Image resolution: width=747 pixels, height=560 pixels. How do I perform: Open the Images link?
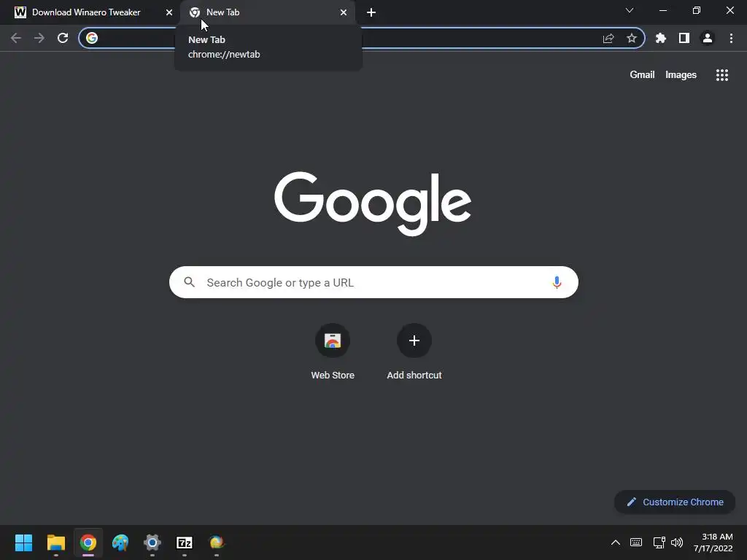[681, 75]
